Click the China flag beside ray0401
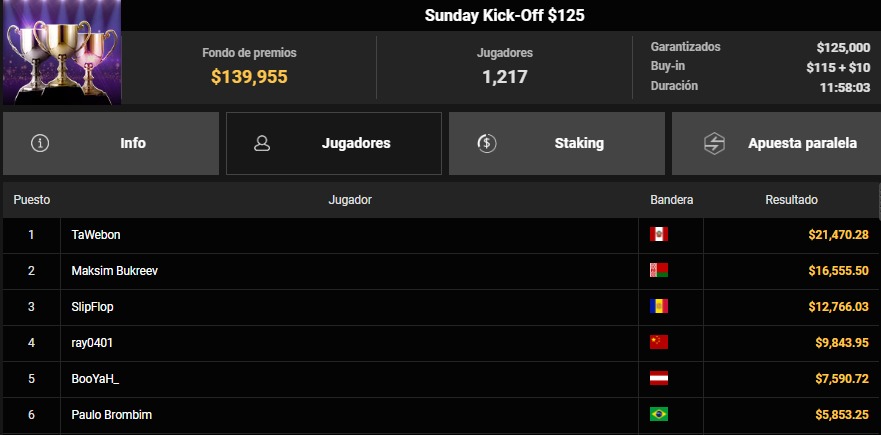This screenshot has width=881, height=435. click(x=658, y=342)
